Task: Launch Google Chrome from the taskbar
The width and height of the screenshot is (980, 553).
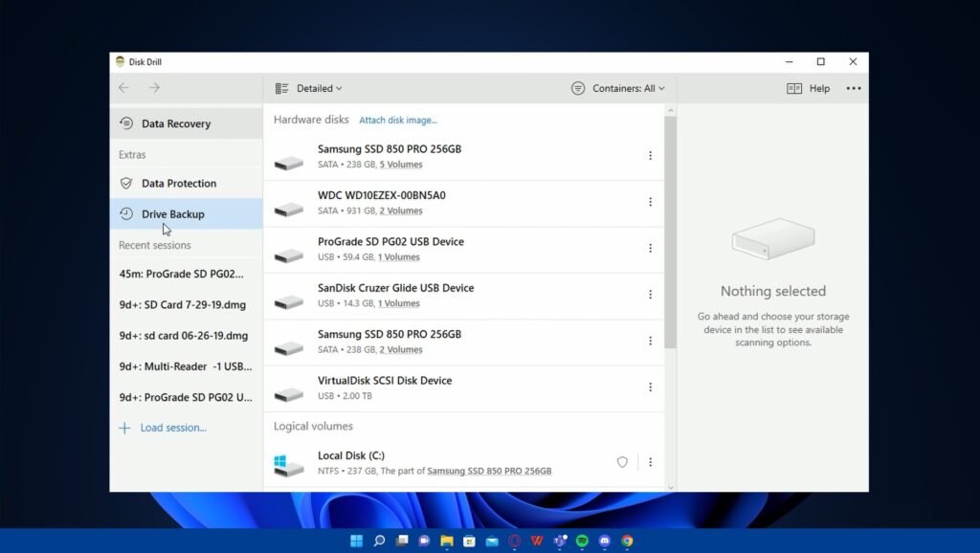Action: click(627, 542)
